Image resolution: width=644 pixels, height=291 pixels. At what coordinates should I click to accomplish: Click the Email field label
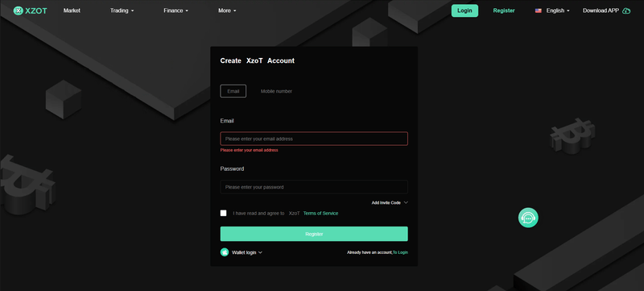227,121
